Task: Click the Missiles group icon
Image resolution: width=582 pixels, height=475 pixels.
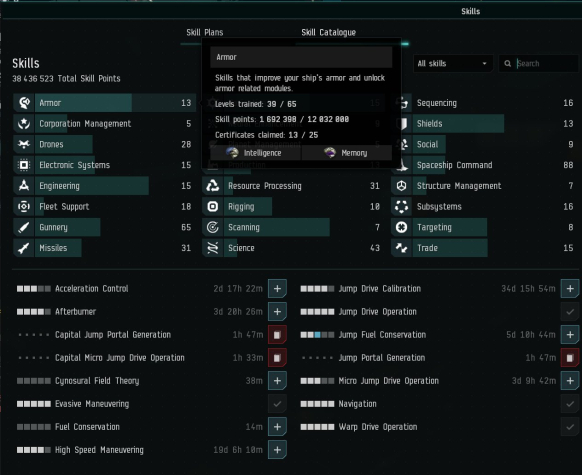Action: [24, 248]
